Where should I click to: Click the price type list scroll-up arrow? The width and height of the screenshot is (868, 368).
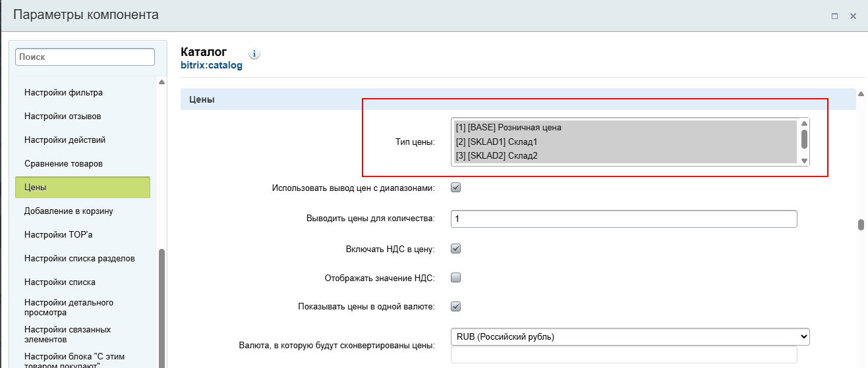click(804, 124)
